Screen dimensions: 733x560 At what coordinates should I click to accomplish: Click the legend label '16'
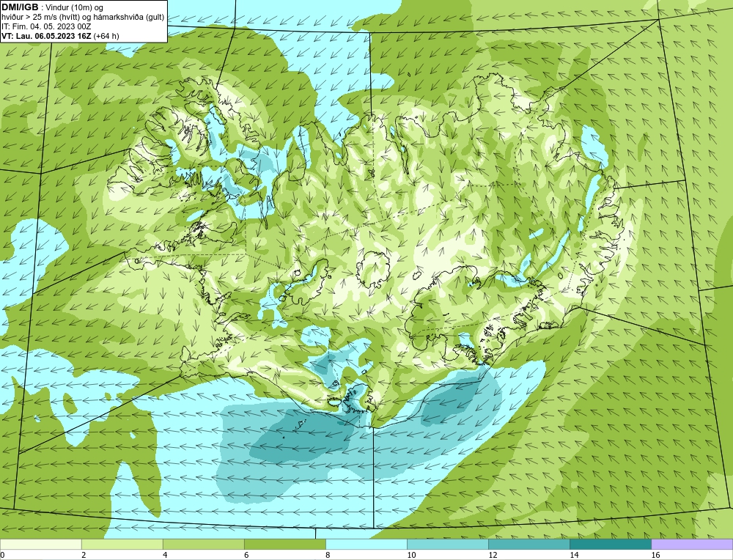point(655,555)
